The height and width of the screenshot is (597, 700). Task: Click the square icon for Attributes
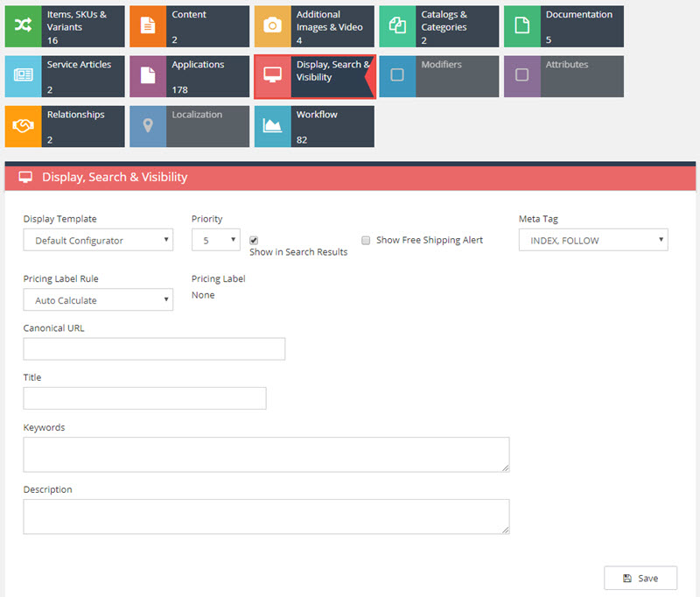coord(521,75)
